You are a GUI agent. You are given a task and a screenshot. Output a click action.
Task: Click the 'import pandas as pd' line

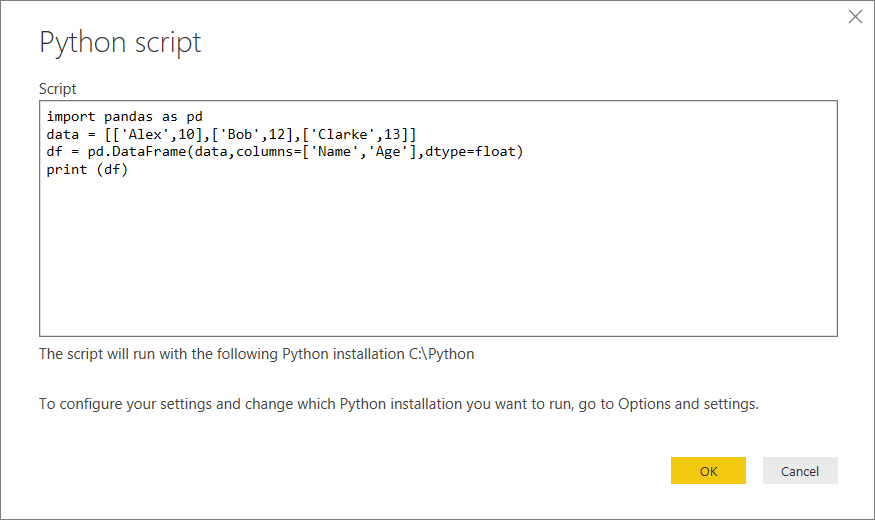pyautogui.click(x=124, y=117)
